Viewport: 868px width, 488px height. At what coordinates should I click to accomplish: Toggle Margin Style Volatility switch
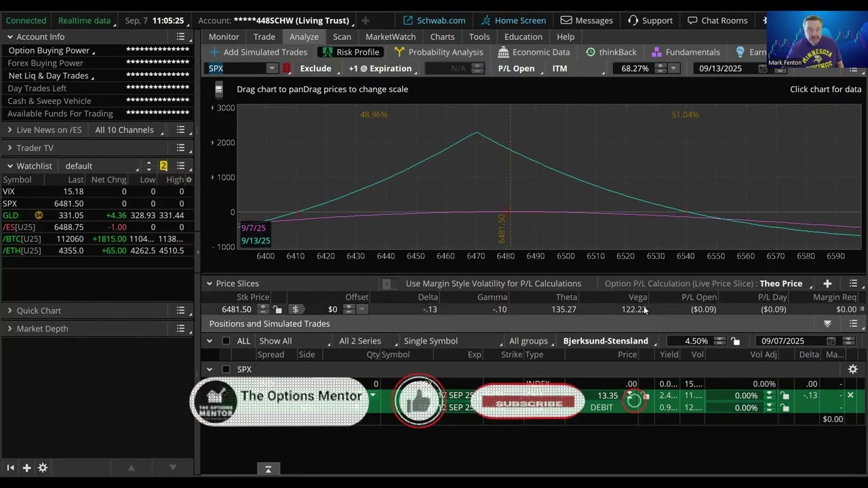389,283
